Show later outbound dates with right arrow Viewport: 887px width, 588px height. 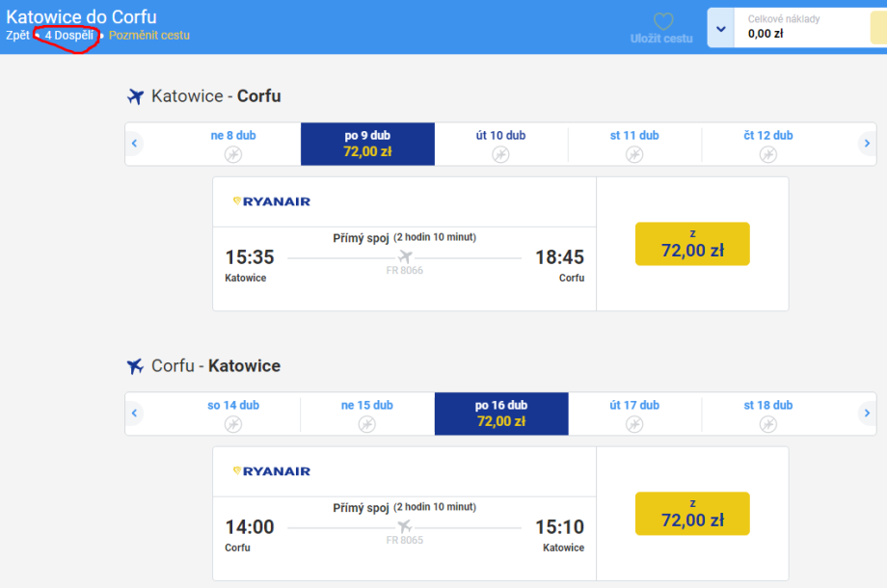(867, 145)
